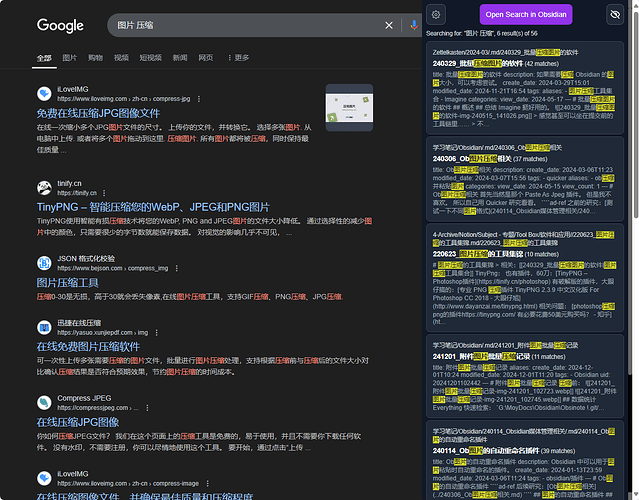Expand the 更多 search options menu
The height and width of the screenshot is (500, 639).
tap(238, 58)
